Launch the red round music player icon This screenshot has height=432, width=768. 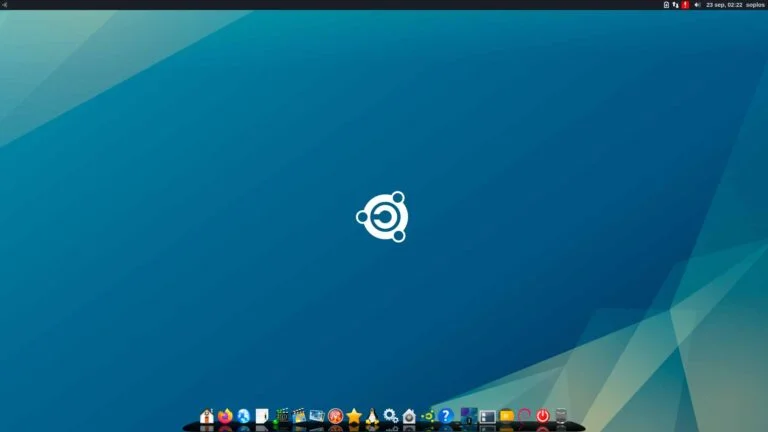[336, 416]
